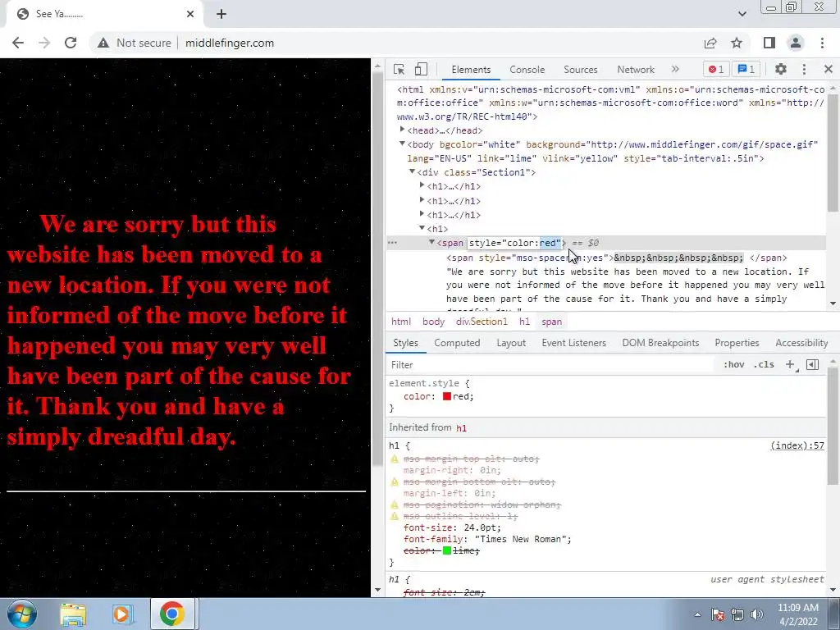Viewport: 840px width, 630px height.
Task: Close the See Ya tab
Action: point(190,14)
